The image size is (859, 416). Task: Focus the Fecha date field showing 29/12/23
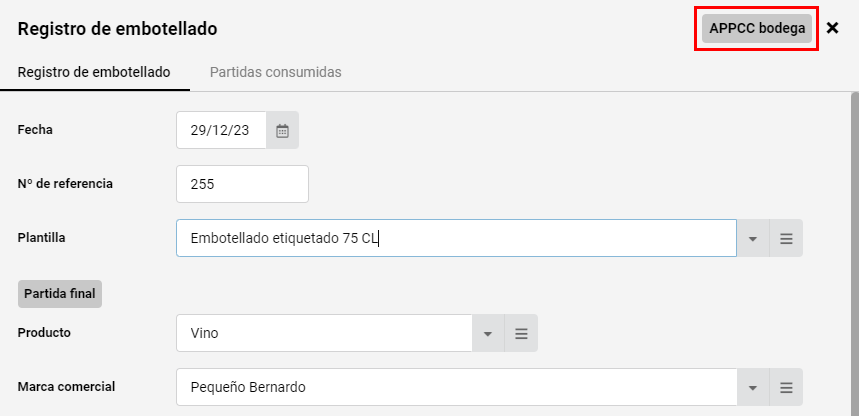[x=221, y=130]
